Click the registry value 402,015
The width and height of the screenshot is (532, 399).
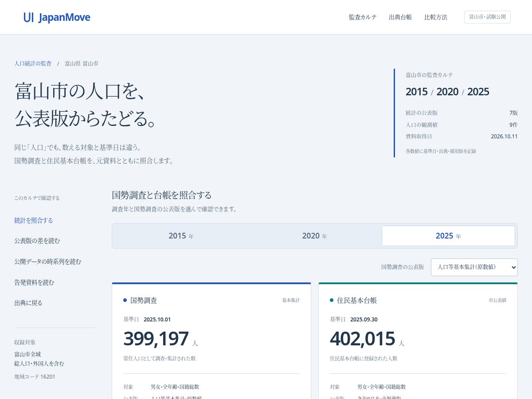(363, 339)
